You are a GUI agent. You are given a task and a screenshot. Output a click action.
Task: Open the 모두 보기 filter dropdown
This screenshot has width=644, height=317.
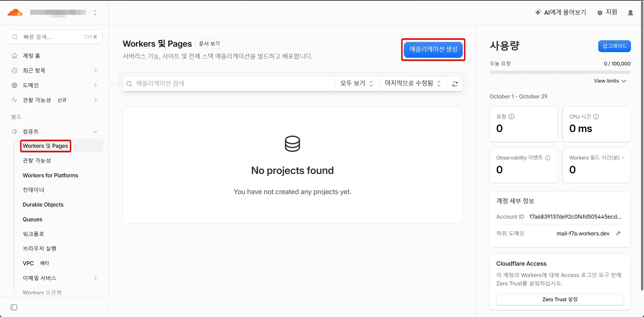click(x=357, y=84)
